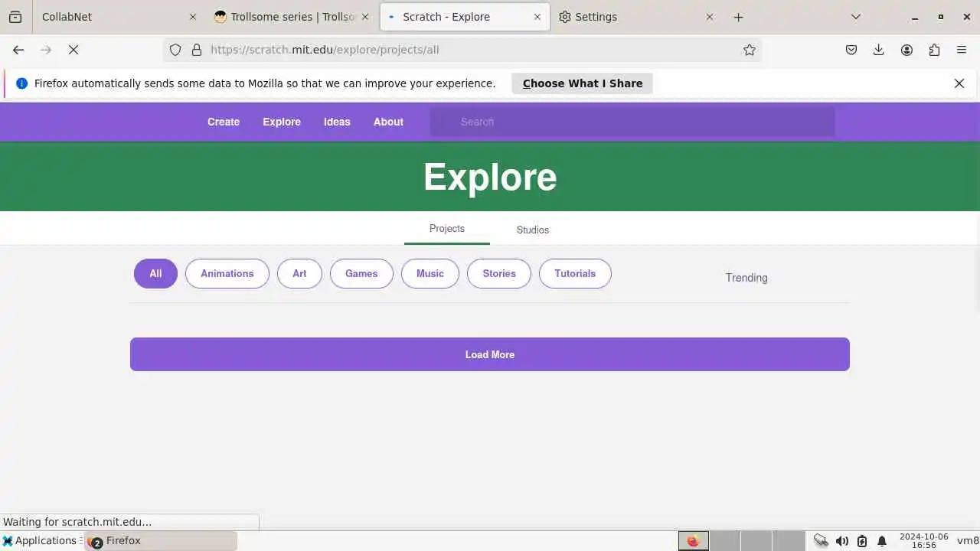Open the About link in Scratch navbar
The height and width of the screenshot is (551, 980).
coord(388,122)
